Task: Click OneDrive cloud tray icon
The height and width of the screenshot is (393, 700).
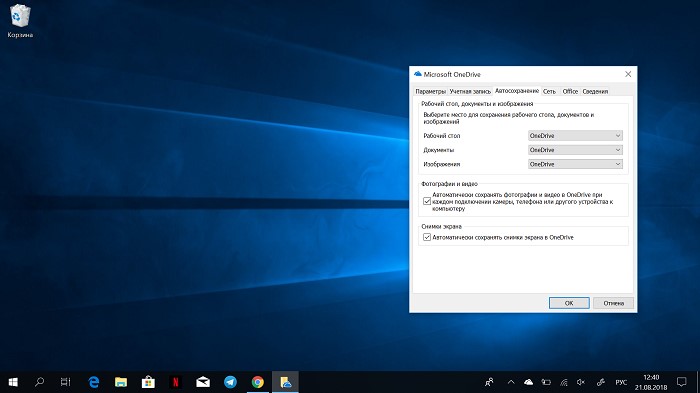Action: [529, 382]
